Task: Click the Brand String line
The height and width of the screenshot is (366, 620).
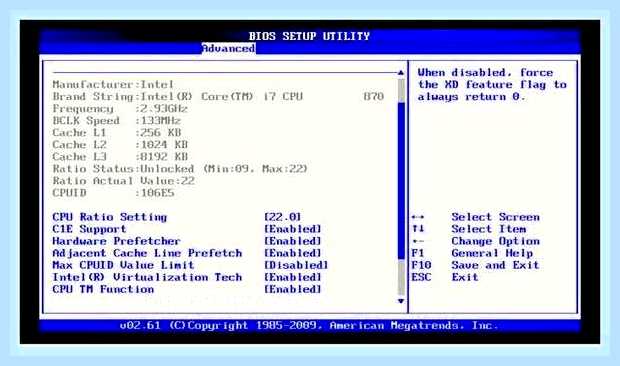Action: click(x=218, y=96)
